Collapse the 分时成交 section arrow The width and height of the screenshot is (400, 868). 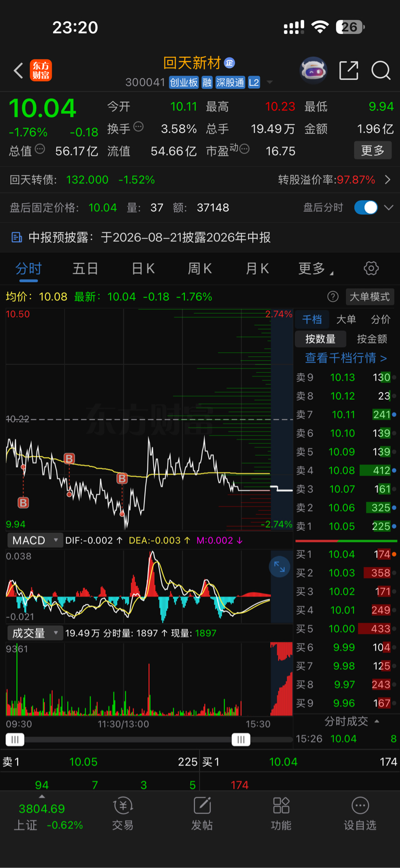377,722
